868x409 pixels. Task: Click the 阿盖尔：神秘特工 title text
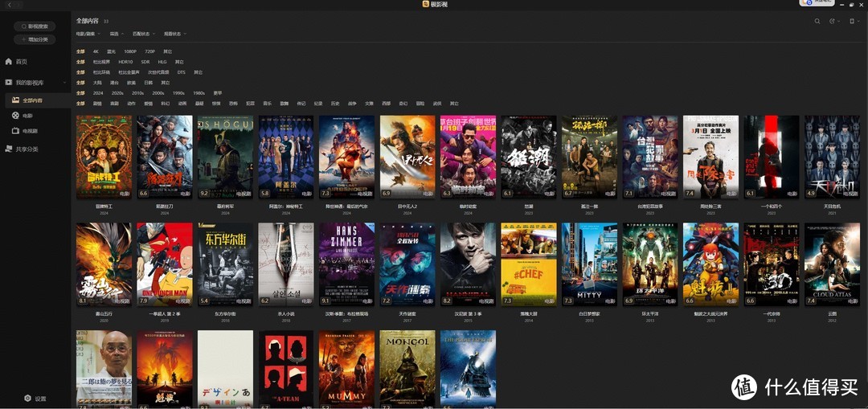(286, 207)
